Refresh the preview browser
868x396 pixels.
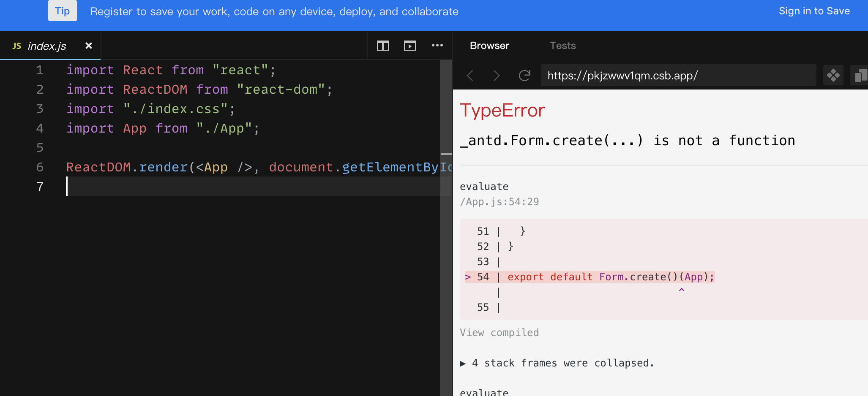pos(524,76)
